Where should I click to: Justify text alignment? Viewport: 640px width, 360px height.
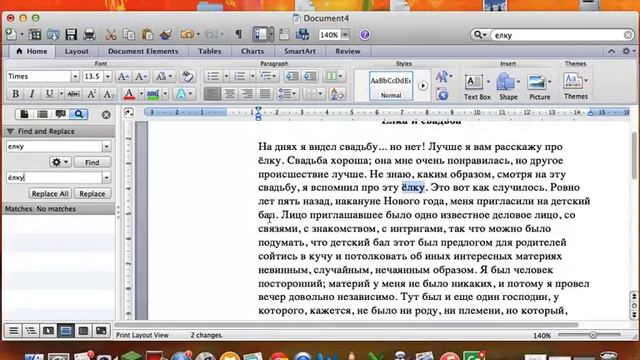point(265,94)
